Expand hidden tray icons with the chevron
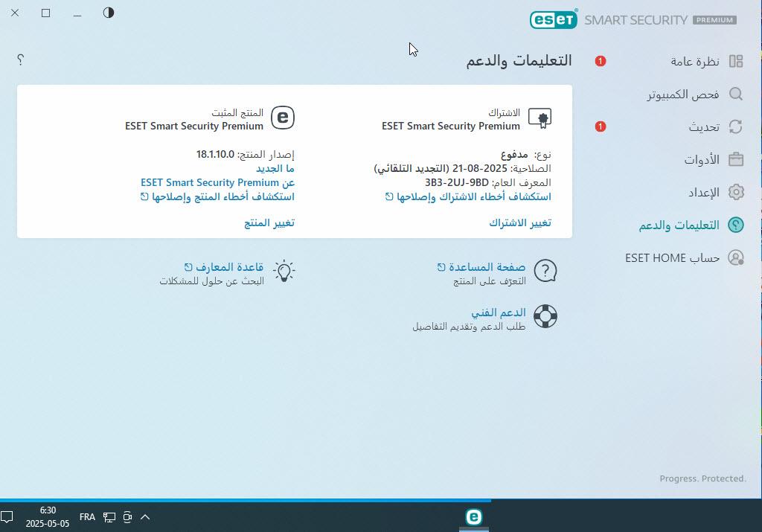The image size is (762, 532). click(145, 517)
